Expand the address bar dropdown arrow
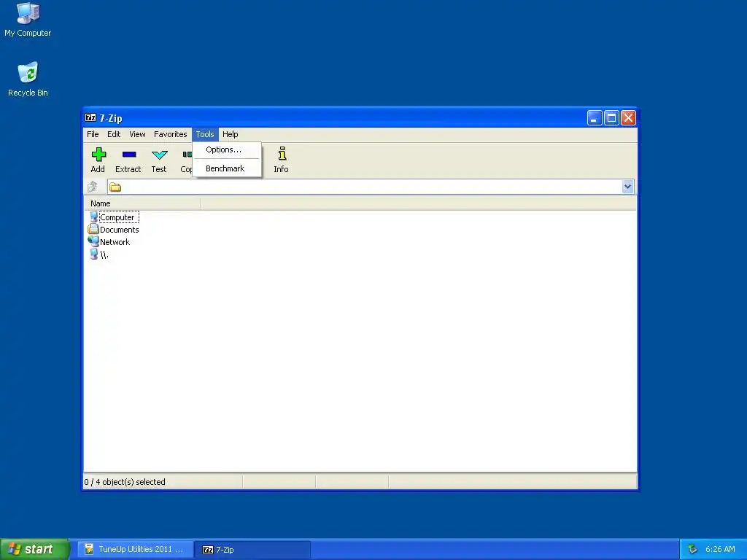 click(x=627, y=187)
